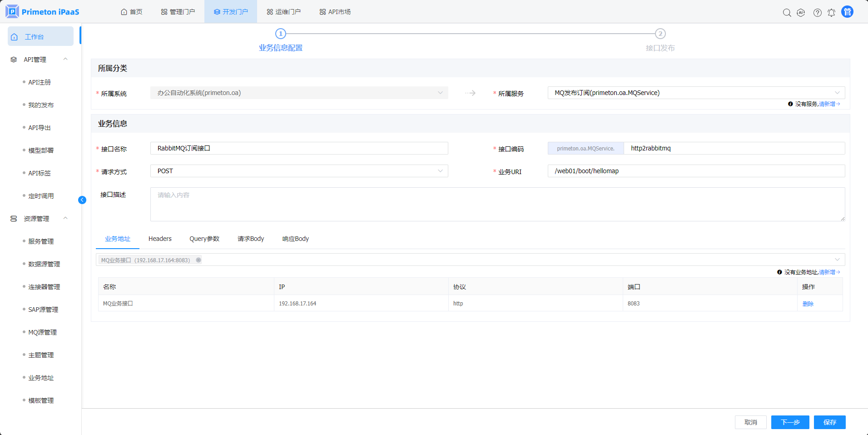
Task: Open the 运维门户 top menu
Action: click(x=283, y=12)
